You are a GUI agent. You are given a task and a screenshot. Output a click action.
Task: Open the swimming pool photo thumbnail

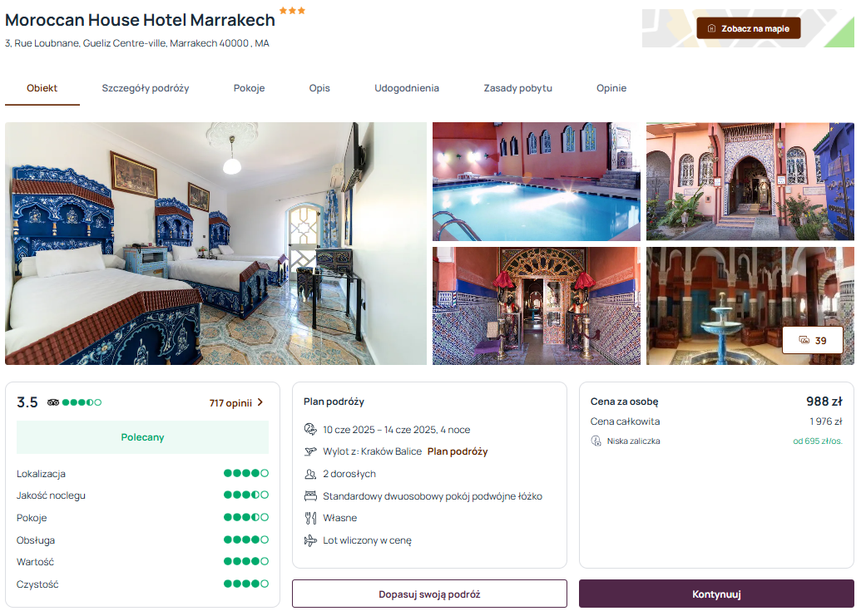pyautogui.click(x=536, y=181)
